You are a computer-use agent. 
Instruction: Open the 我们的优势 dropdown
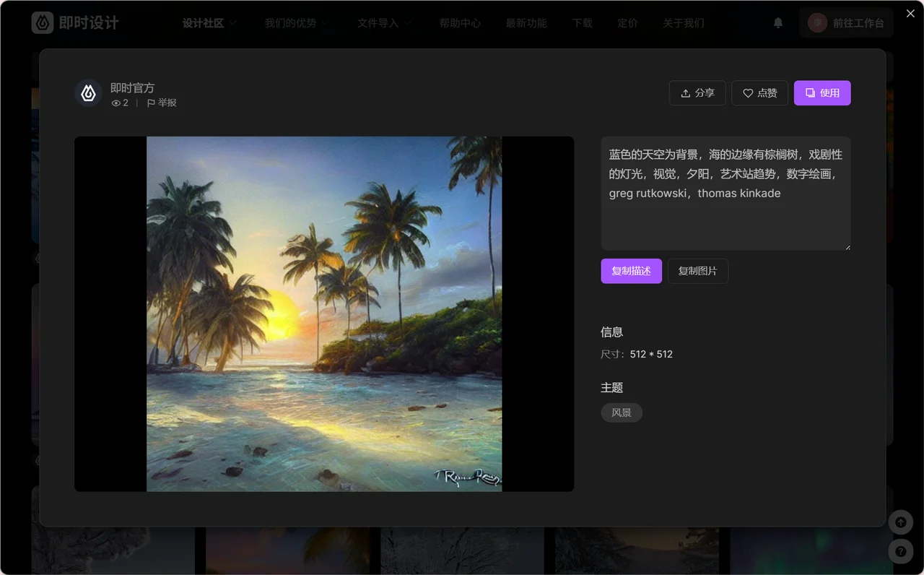(x=296, y=22)
